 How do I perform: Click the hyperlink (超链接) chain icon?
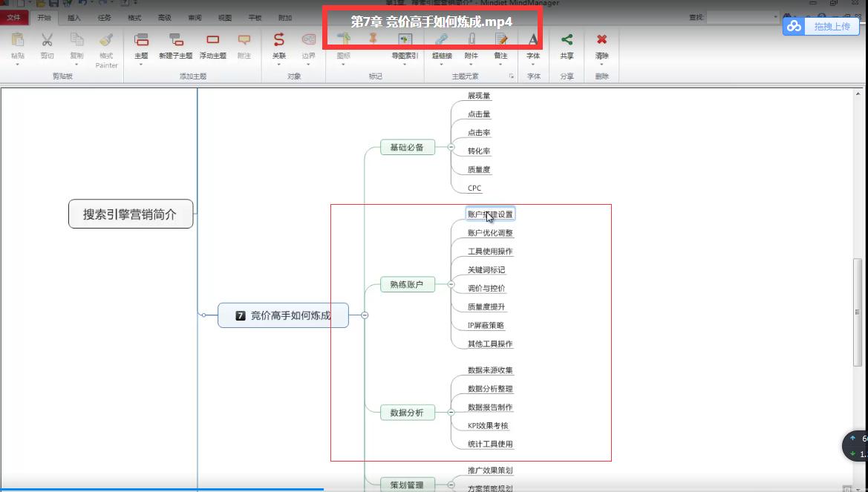(x=441, y=39)
